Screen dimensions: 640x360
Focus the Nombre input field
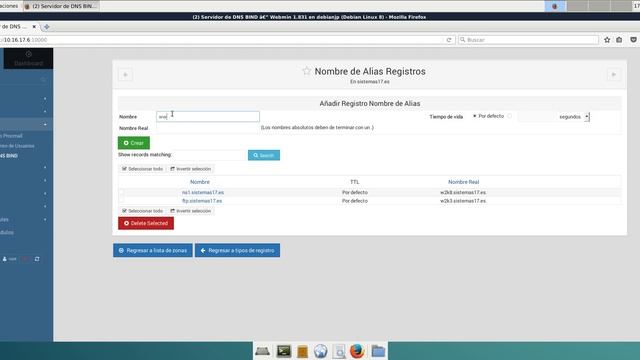208,116
